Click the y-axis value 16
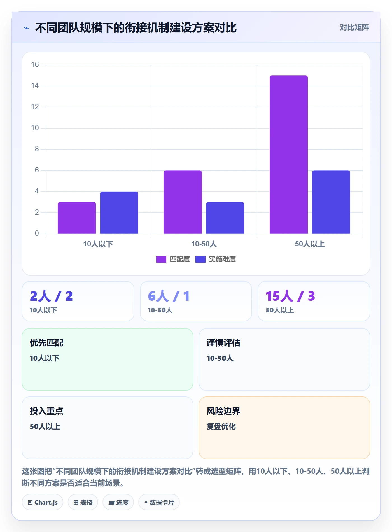This screenshot has height=532, width=392. [35, 65]
